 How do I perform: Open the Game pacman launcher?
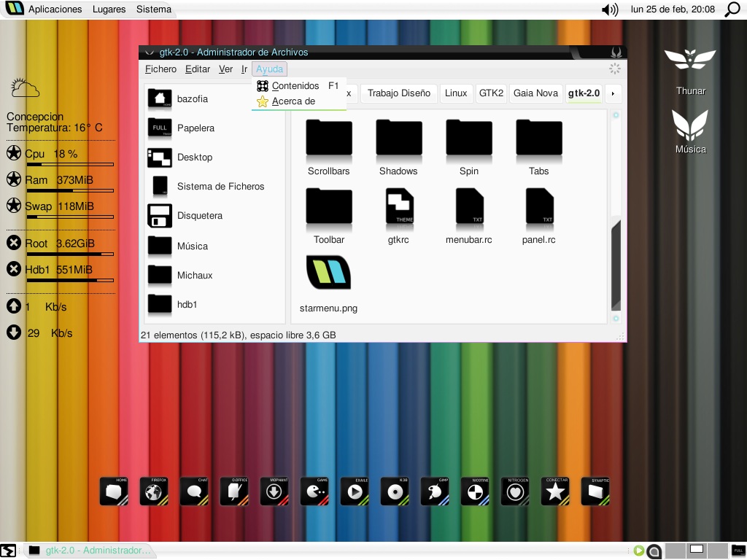(x=314, y=491)
